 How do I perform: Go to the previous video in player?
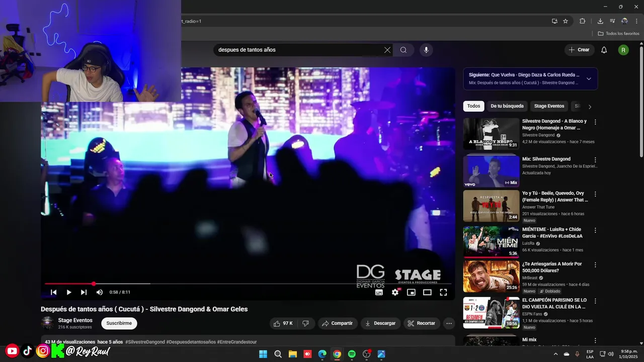[x=54, y=292]
